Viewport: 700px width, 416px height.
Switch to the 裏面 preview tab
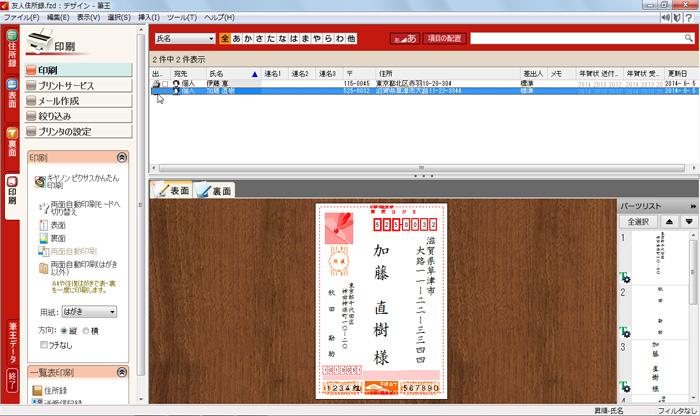(214, 190)
